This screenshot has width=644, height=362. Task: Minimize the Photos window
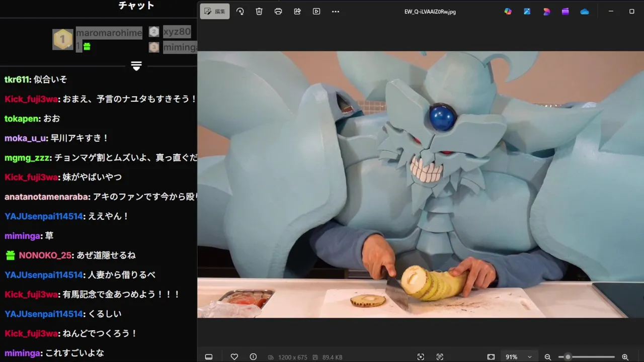(611, 11)
